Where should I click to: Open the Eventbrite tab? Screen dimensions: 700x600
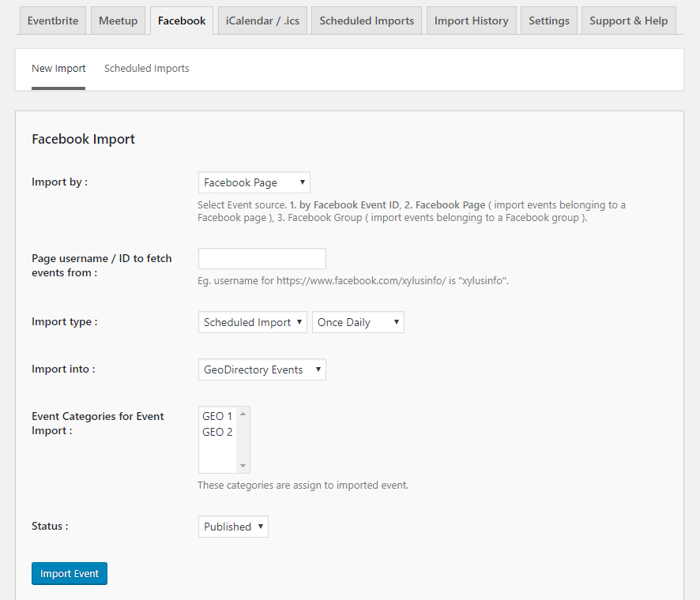[52, 21]
